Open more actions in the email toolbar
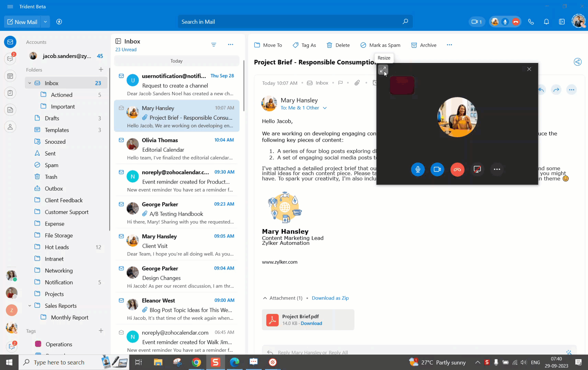The height and width of the screenshot is (370, 588). [x=449, y=45]
